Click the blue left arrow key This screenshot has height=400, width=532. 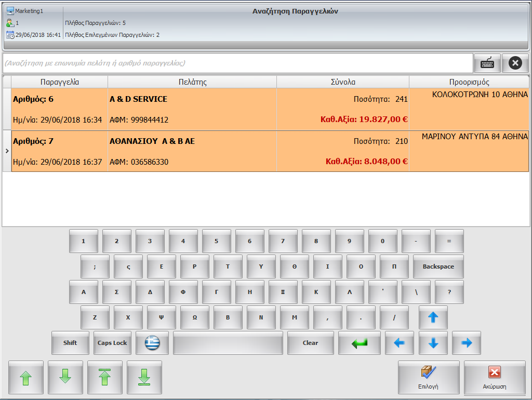[x=400, y=343]
